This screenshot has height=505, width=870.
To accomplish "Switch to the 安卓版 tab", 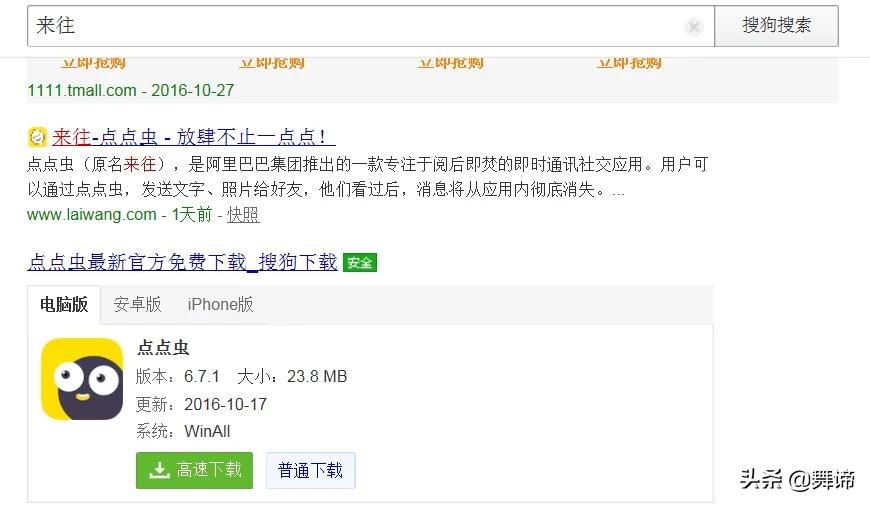I will [137, 304].
